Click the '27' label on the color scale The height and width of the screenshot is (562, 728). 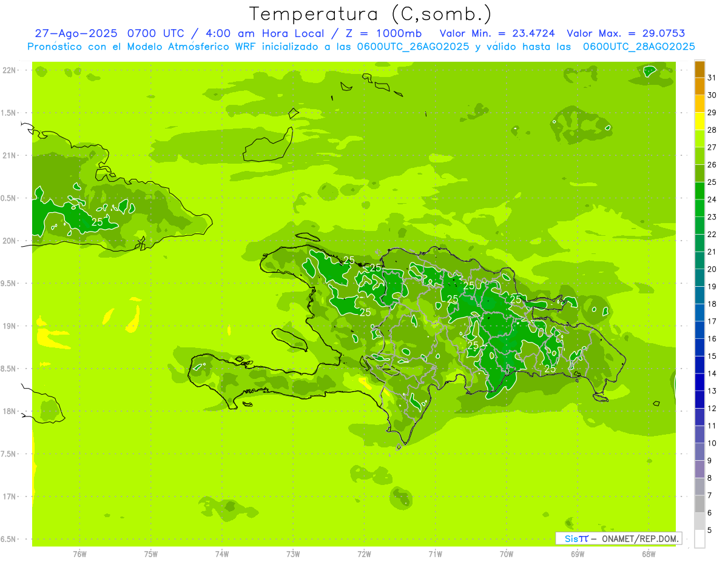coord(712,147)
